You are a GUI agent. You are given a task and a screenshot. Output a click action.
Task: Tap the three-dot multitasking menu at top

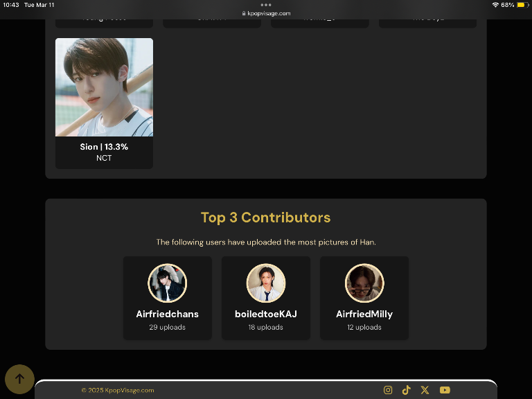(x=266, y=5)
